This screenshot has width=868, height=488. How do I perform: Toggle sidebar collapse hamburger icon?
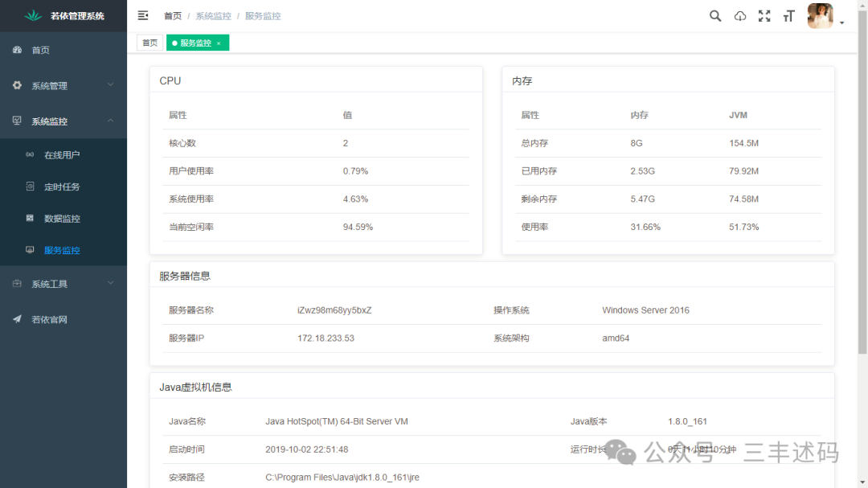(x=143, y=15)
